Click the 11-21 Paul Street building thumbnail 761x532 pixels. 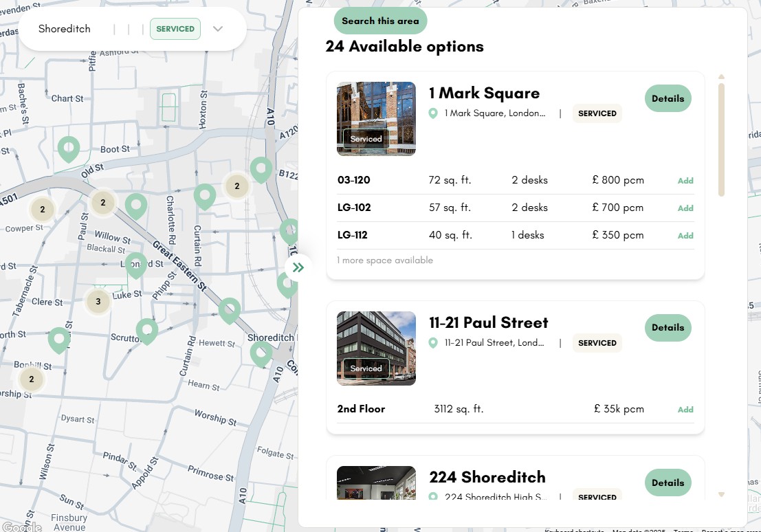tap(376, 348)
